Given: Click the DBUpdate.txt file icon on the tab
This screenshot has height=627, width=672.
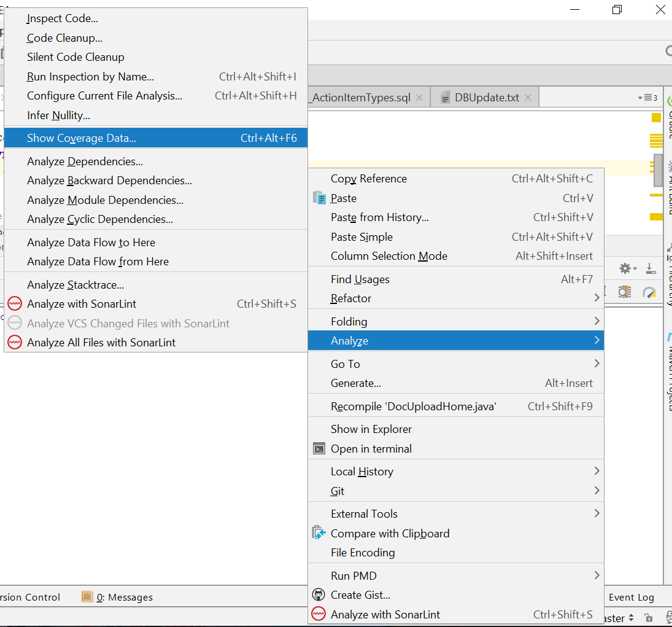Looking at the screenshot, I should coord(446,98).
